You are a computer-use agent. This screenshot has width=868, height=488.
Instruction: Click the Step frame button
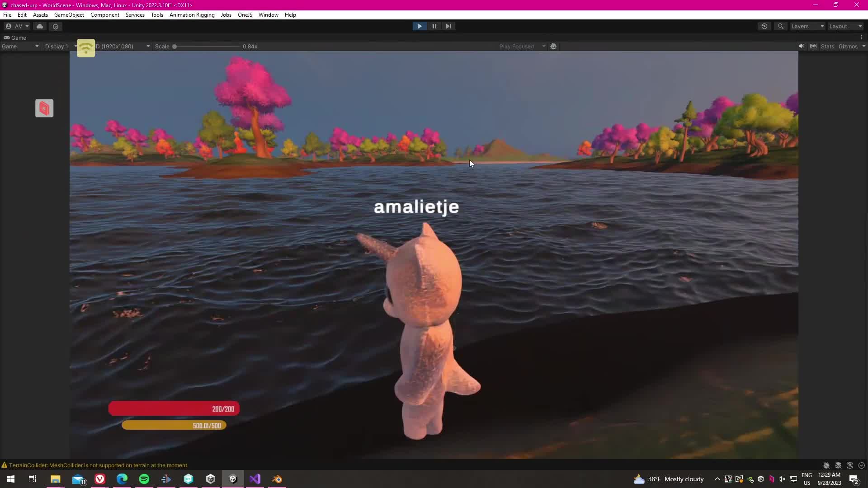click(x=448, y=26)
